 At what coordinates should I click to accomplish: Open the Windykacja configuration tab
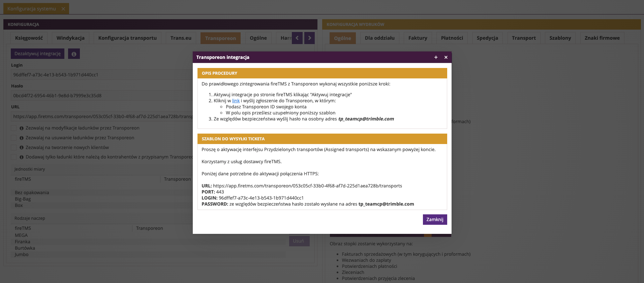pos(70,38)
